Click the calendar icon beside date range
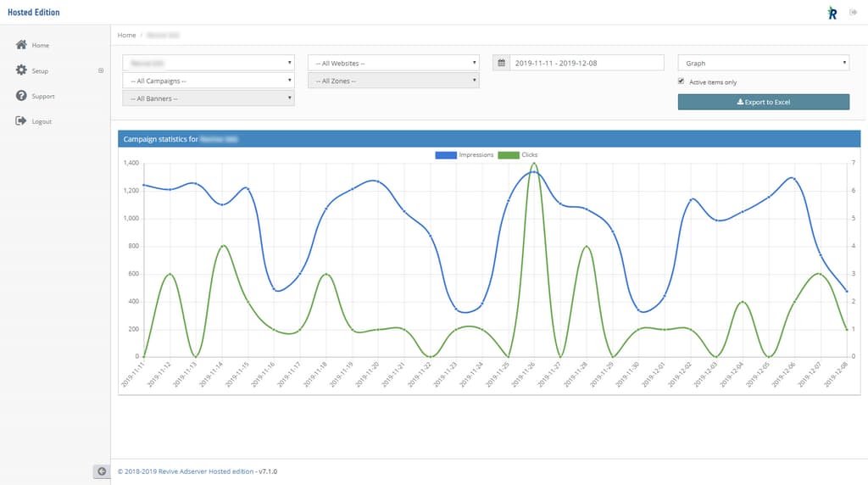Image resolution: width=868 pixels, height=485 pixels. coord(501,63)
